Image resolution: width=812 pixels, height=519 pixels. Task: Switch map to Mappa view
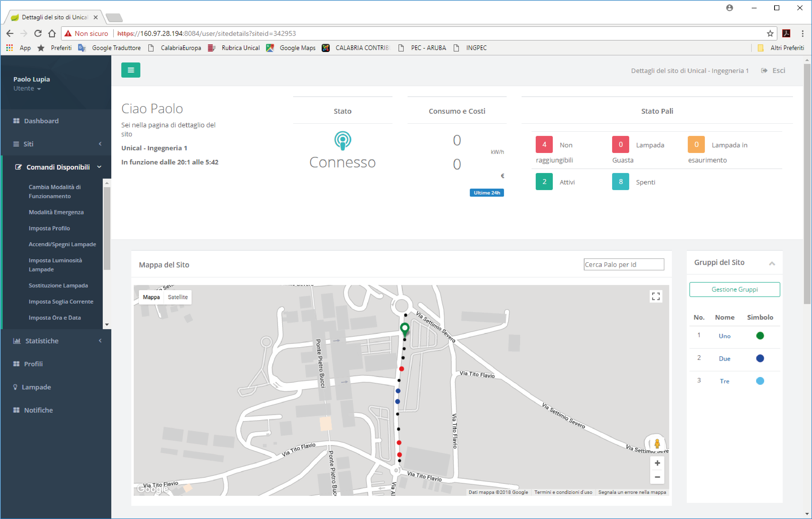(x=151, y=297)
